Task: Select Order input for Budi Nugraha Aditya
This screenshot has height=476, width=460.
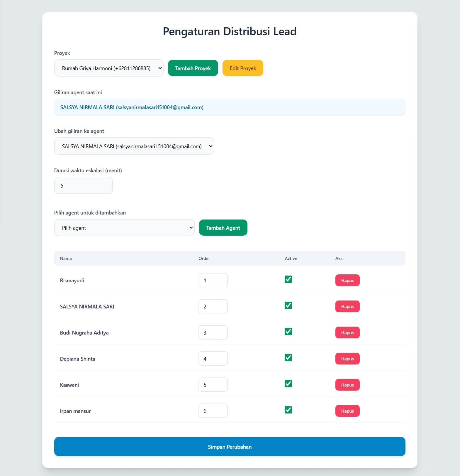Action: 213,332
